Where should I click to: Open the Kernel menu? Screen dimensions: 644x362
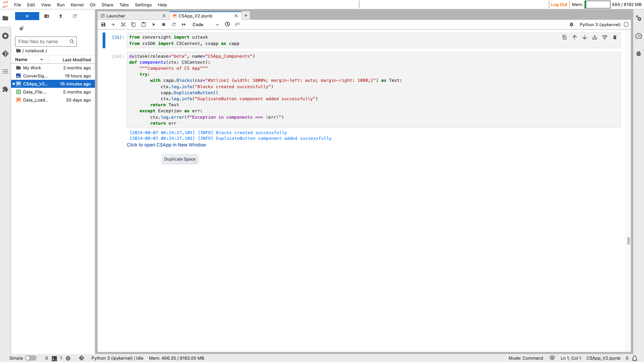point(77,5)
